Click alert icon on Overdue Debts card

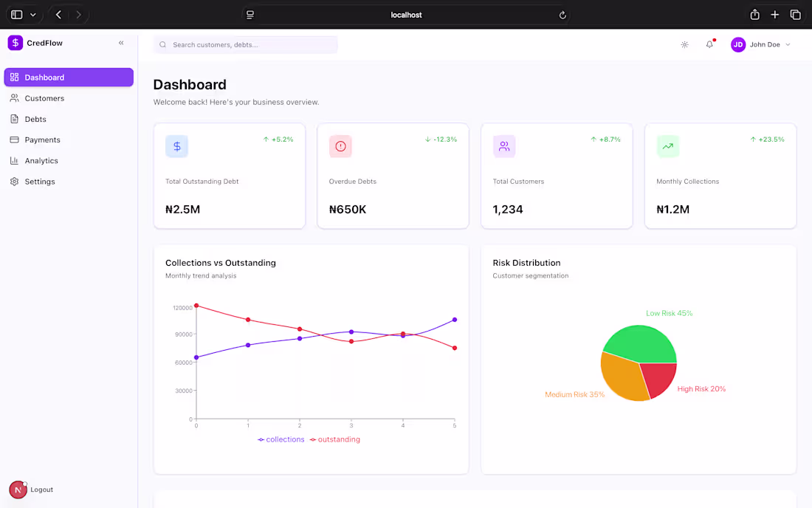point(340,146)
